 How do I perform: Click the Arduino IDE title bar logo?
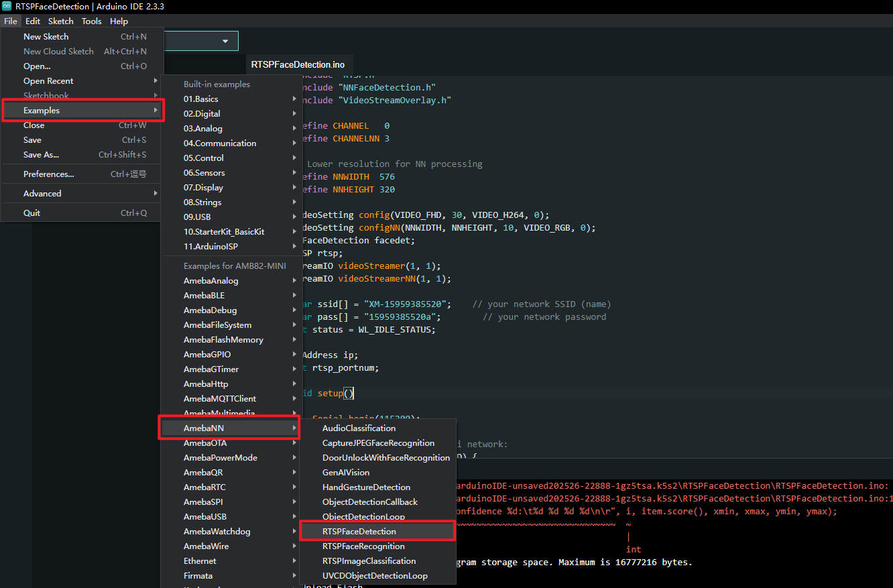[7, 6]
